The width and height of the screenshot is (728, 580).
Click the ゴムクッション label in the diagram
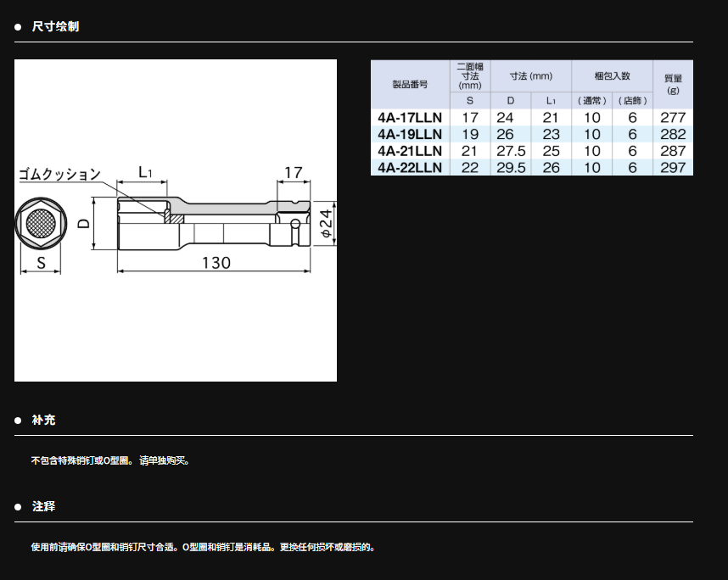(59, 175)
